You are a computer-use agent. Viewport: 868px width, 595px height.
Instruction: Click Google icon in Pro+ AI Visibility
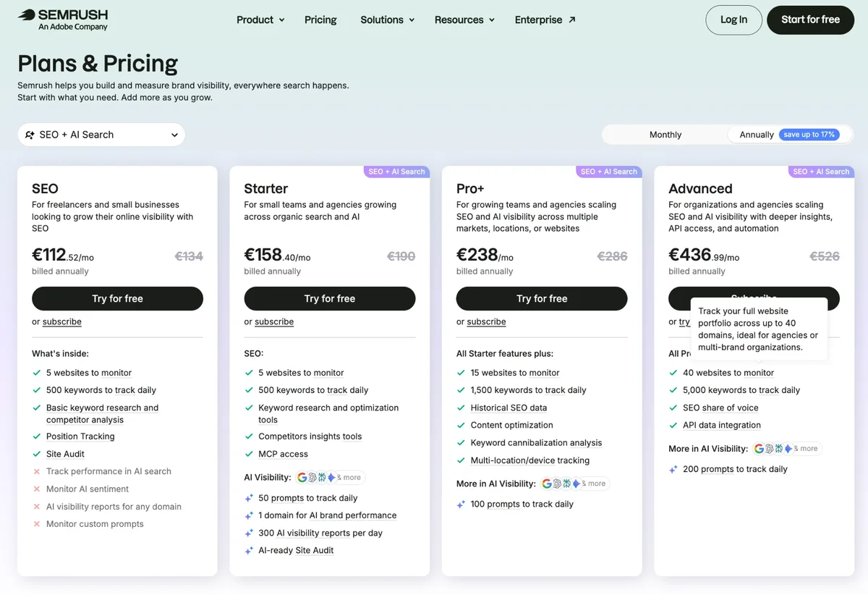tap(548, 484)
